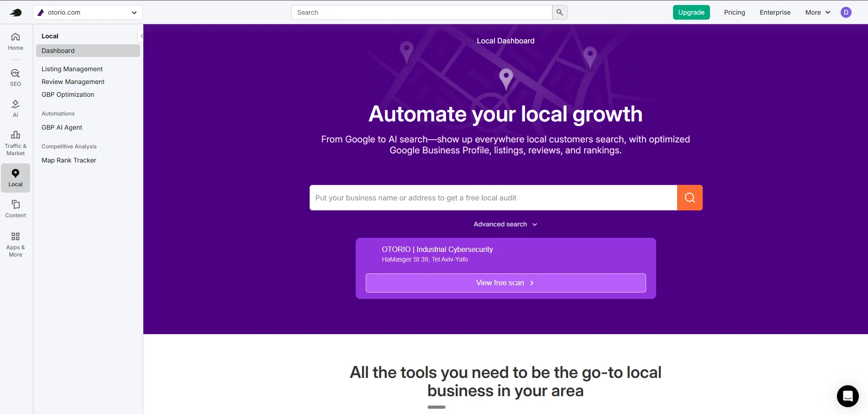Go to the Pricing page
The image size is (868, 414).
point(734,12)
